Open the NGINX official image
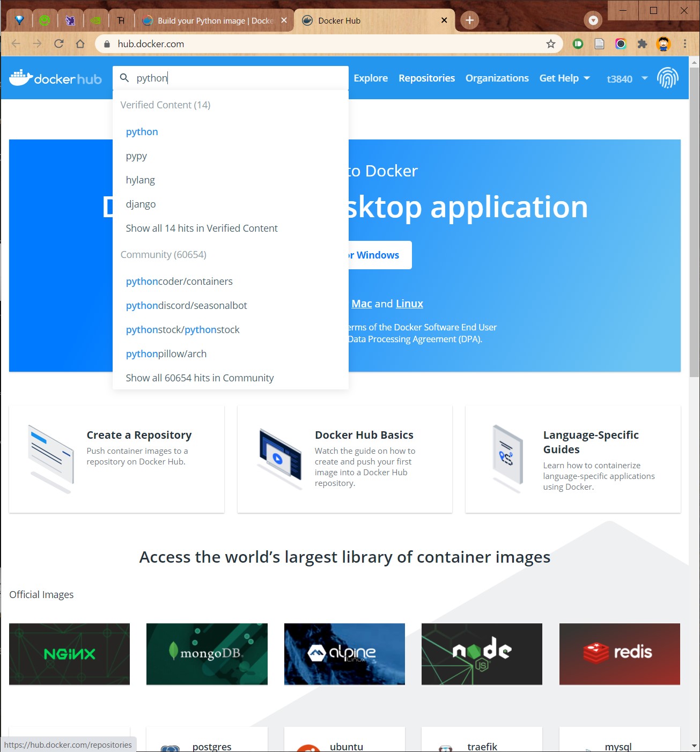 click(x=69, y=654)
